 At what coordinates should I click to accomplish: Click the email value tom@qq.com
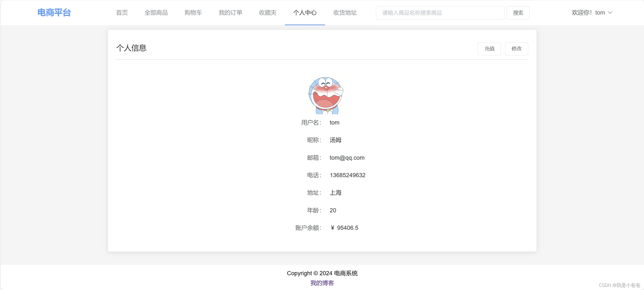pyautogui.click(x=347, y=157)
